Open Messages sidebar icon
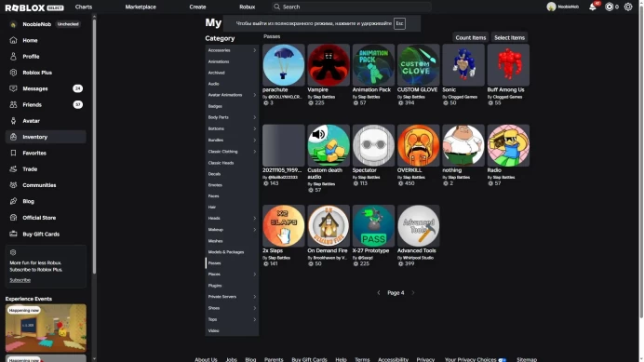 coord(13,88)
